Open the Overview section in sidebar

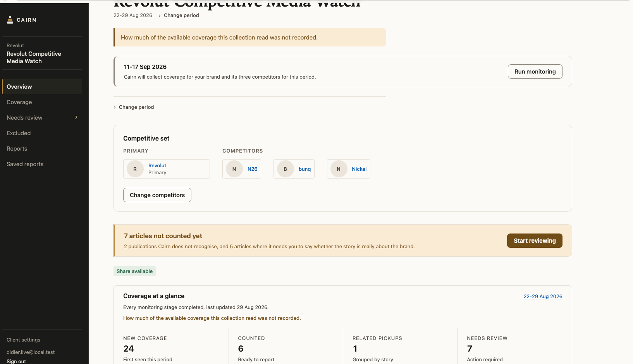42,87
